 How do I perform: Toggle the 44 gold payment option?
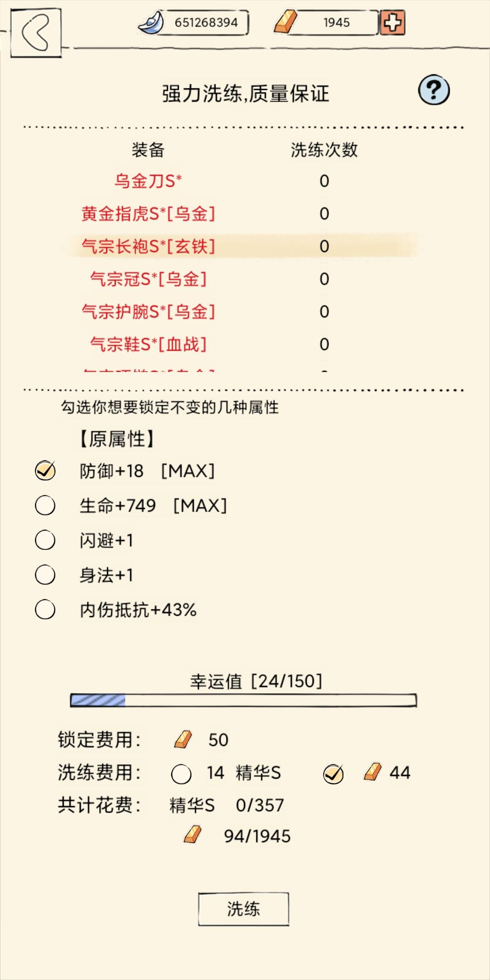333,773
